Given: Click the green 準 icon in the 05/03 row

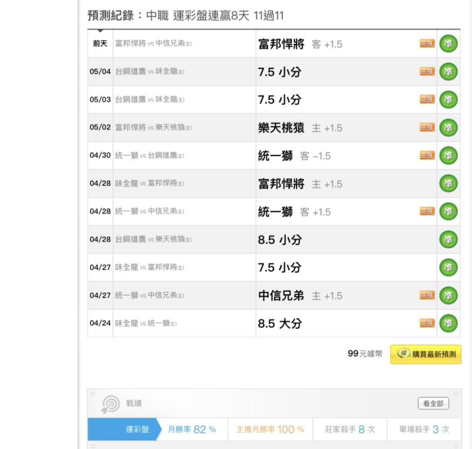Looking at the screenshot, I should tap(449, 99).
